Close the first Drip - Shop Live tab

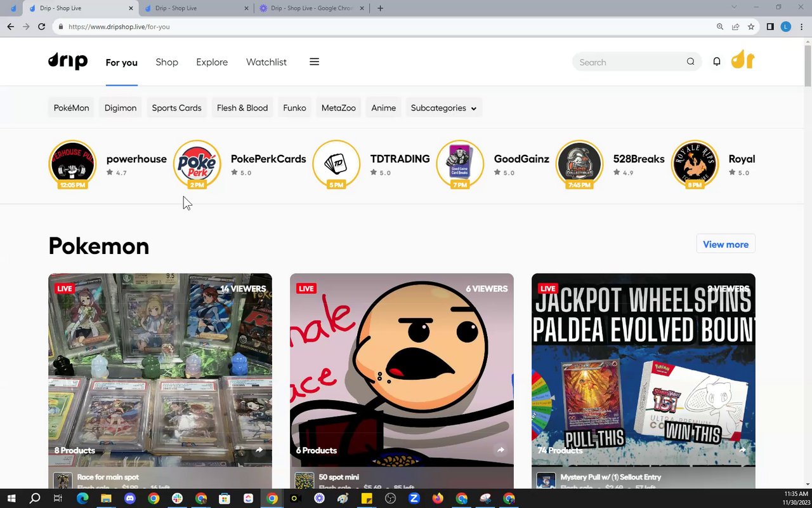(x=131, y=8)
